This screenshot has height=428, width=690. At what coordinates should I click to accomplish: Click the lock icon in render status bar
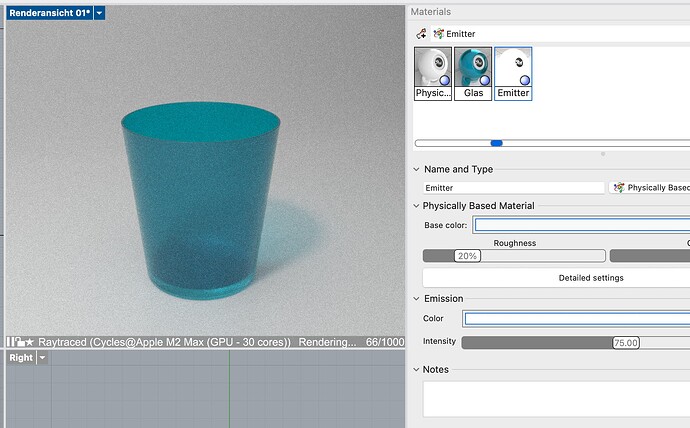click(20, 342)
